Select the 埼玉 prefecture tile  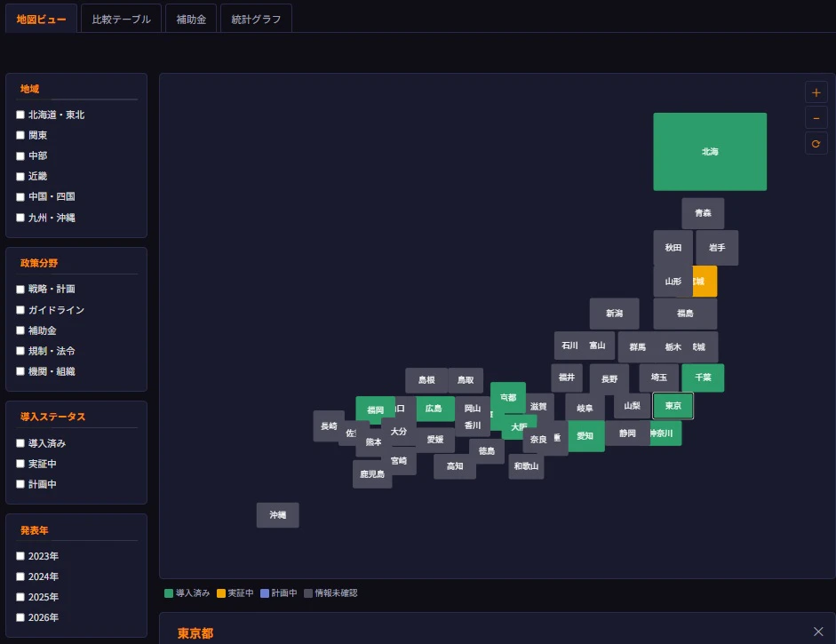click(659, 378)
